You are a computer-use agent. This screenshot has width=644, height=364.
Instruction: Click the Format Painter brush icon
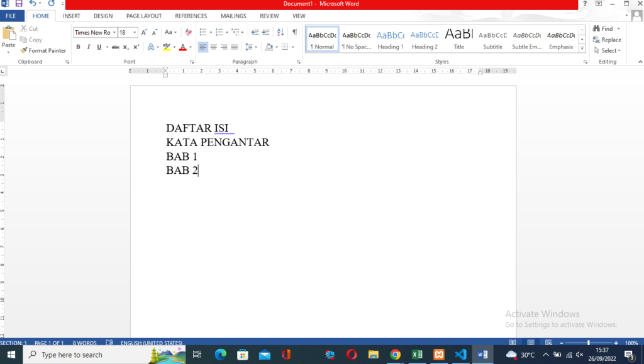coord(24,50)
